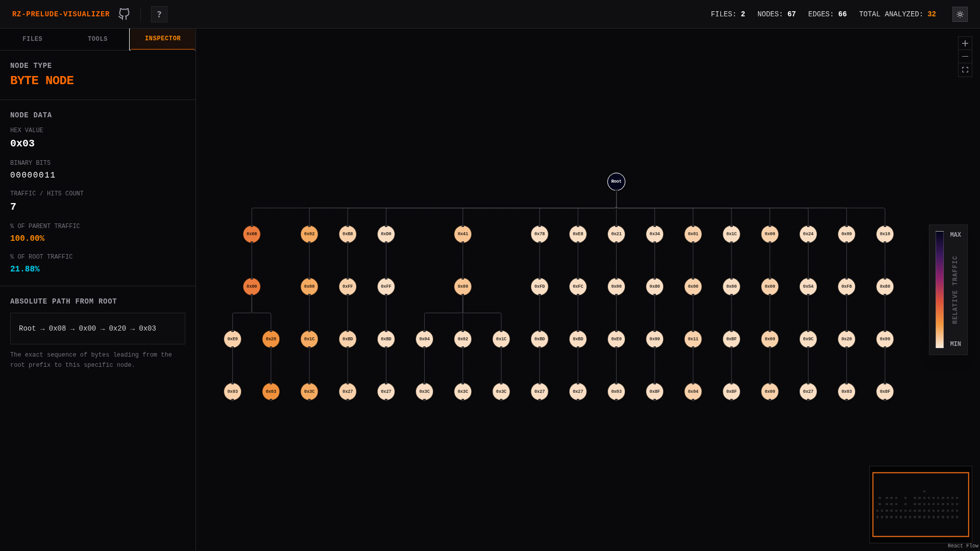980x551 pixels.
Task: Click the binary bits 00000011
Action: point(33,176)
